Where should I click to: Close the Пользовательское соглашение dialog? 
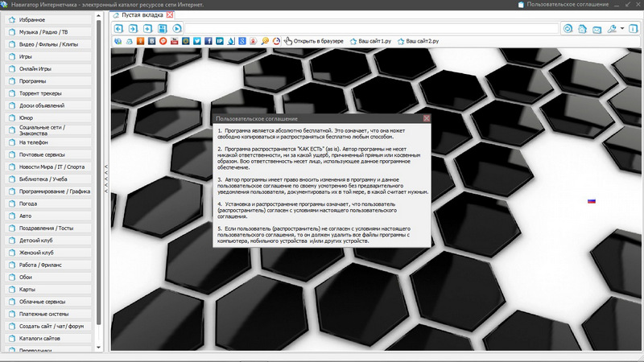427,118
